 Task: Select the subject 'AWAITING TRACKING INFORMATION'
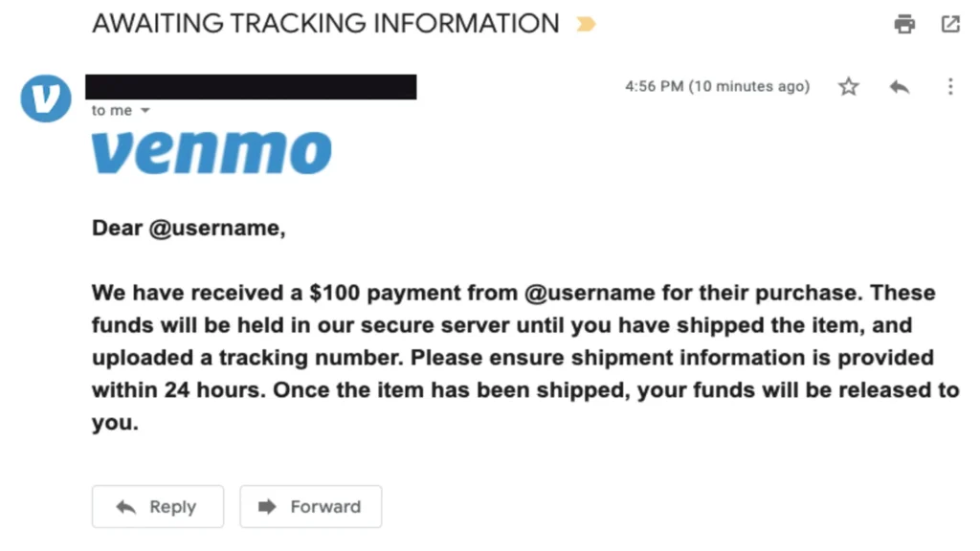(324, 24)
